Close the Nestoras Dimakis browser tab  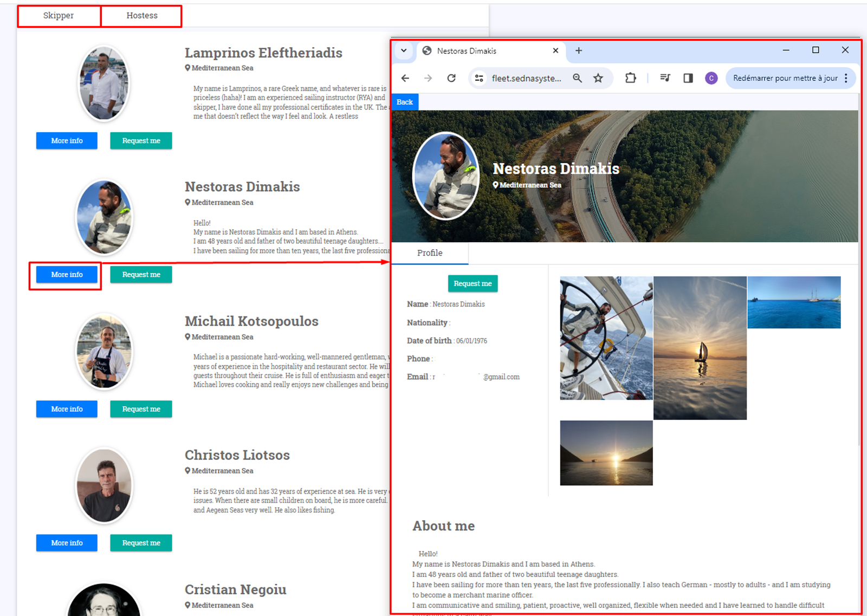coord(555,50)
